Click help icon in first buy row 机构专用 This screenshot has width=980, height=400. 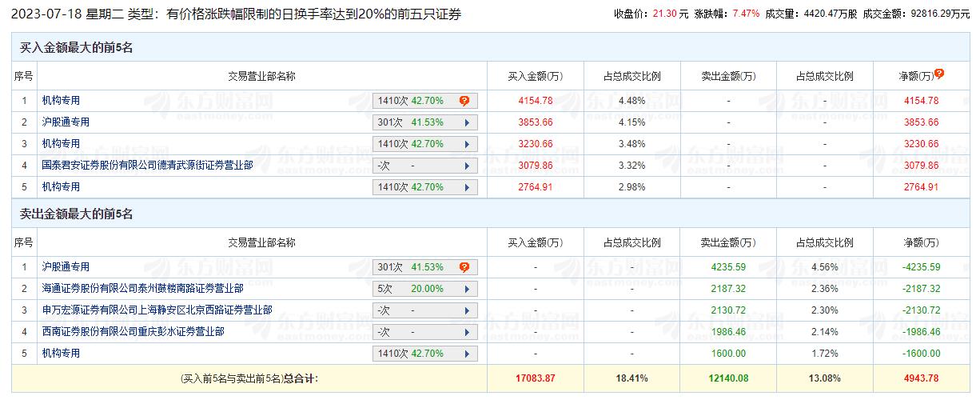[464, 101]
